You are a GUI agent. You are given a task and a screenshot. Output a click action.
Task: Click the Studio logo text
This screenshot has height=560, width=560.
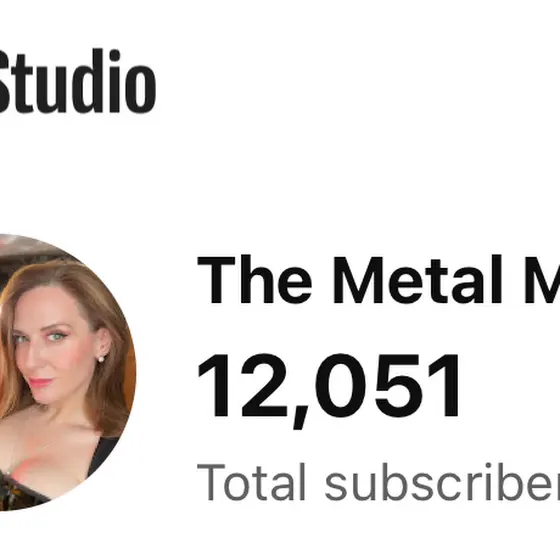(x=77, y=81)
